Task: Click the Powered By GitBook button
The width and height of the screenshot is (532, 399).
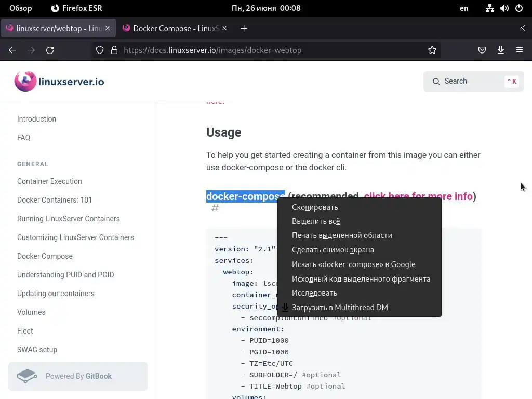Action: (78, 376)
